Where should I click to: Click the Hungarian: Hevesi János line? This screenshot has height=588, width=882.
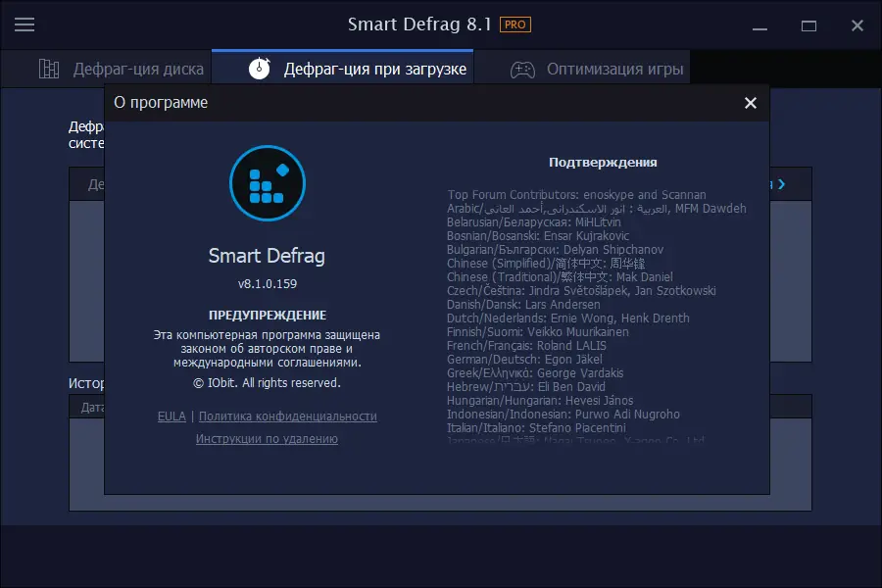[540, 400]
